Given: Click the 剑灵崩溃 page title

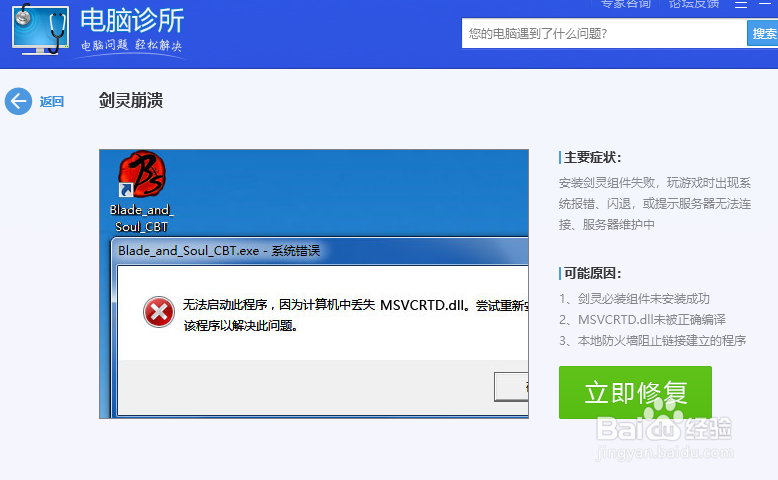Looking at the screenshot, I should pyautogui.click(x=130, y=100).
